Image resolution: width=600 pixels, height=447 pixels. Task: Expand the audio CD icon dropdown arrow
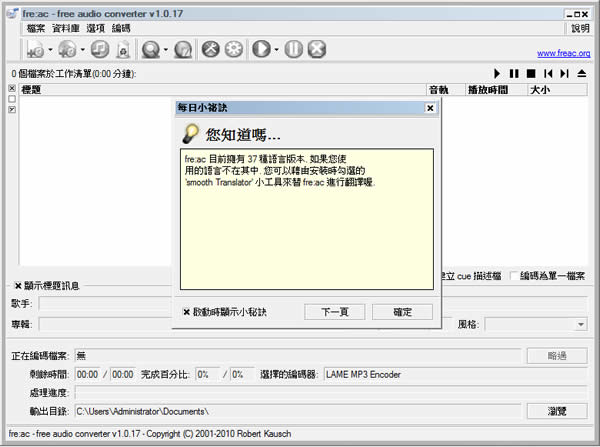pyautogui.click(x=83, y=50)
